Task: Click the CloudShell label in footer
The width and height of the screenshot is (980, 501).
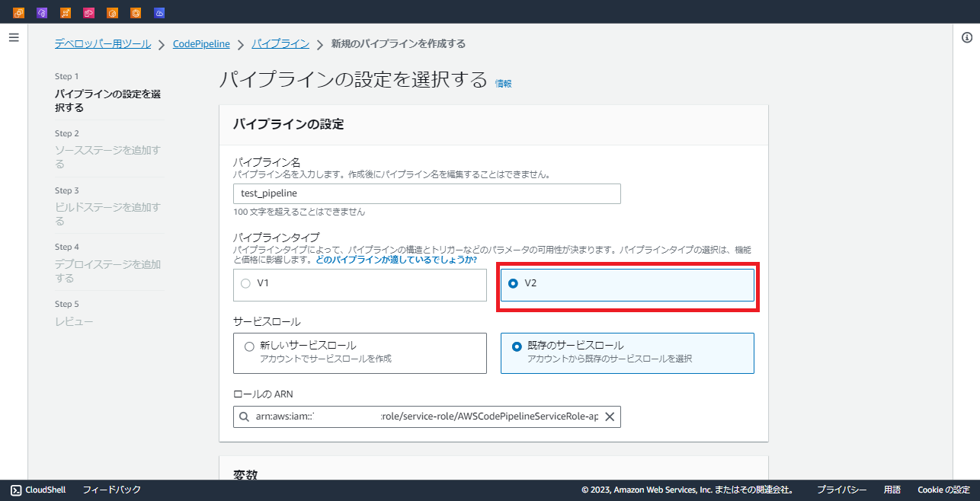Action: (46, 490)
